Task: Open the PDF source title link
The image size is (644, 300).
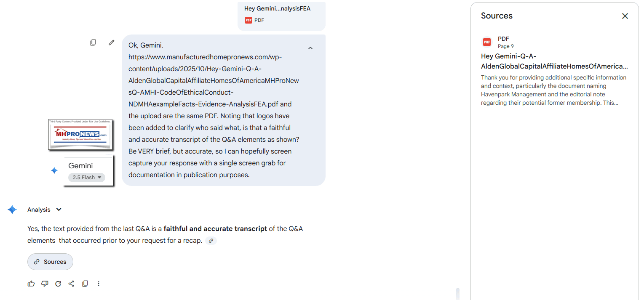Action: click(554, 61)
